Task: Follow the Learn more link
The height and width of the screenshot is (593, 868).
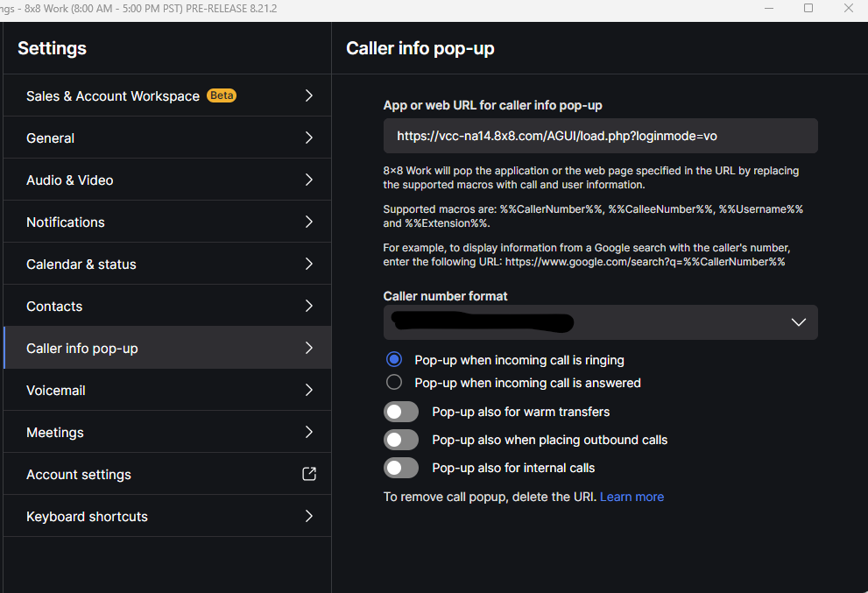Action: click(x=632, y=497)
